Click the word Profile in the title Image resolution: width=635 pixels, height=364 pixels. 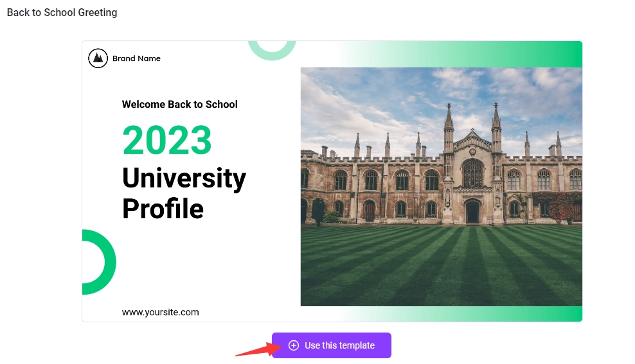point(163,209)
